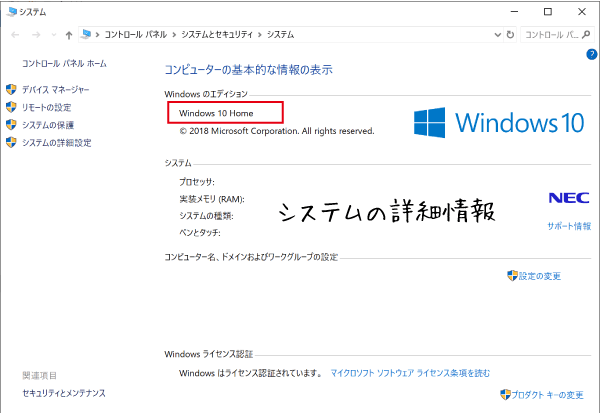Click the shield icon beside システムの詳細設定

pos(11,142)
